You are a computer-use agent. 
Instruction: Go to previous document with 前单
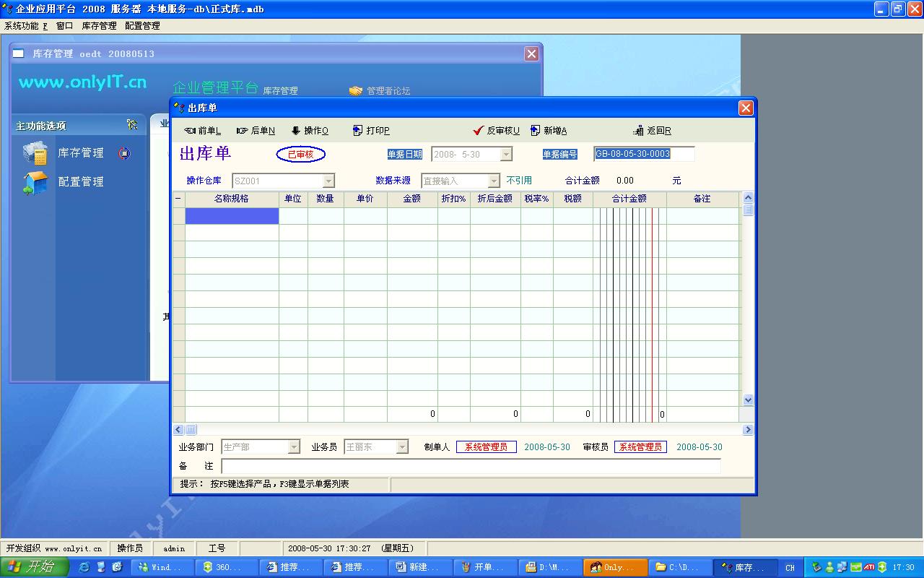203,131
